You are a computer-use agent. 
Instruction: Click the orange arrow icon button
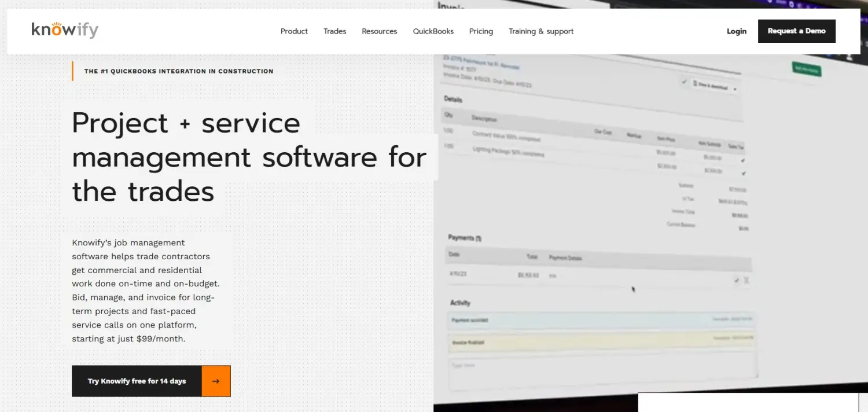(216, 381)
